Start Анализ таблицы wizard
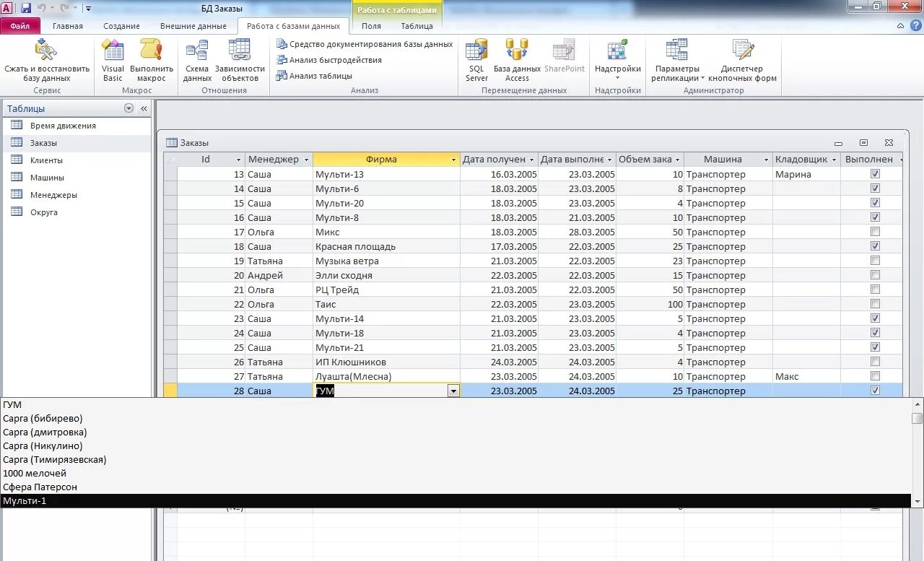The height and width of the screenshot is (561, 924). [x=314, y=76]
